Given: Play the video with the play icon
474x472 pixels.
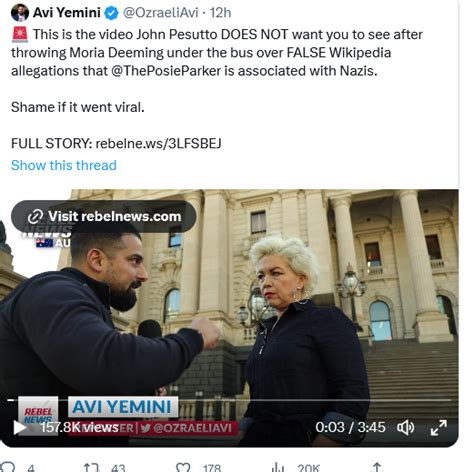Looking at the screenshot, I should point(20,427).
